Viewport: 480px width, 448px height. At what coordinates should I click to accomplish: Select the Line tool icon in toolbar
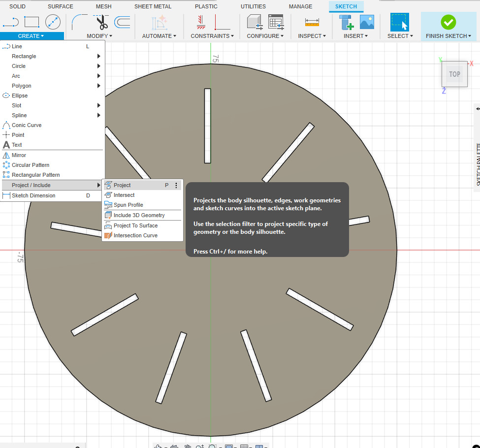tap(11, 22)
